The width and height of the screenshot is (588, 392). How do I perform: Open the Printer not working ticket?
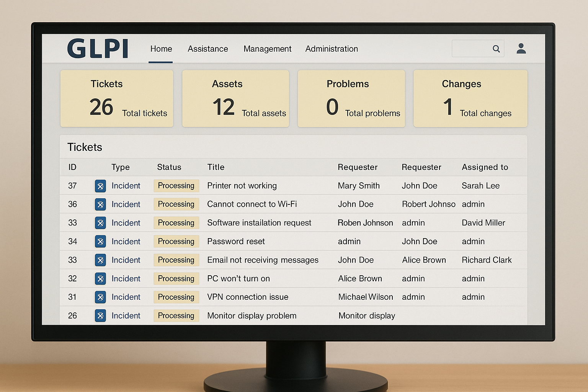242,186
